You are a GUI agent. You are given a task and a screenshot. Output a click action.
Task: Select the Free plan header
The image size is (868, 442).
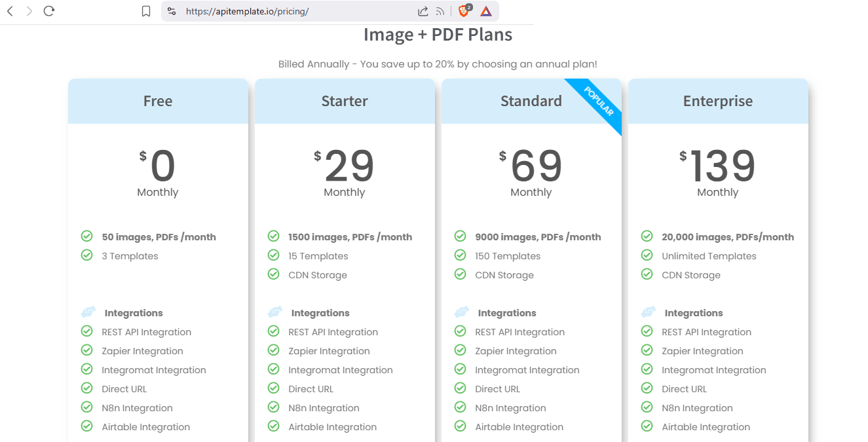pos(158,101)
